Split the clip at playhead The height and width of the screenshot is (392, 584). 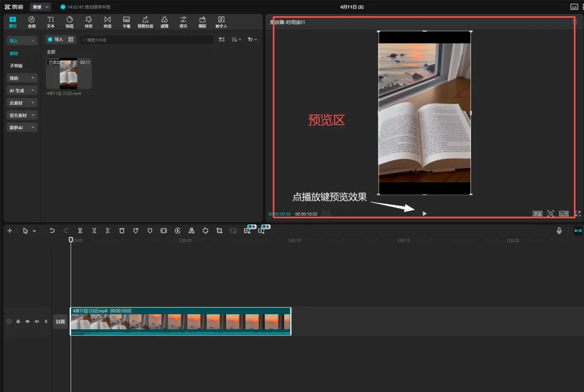pos(80,231)
